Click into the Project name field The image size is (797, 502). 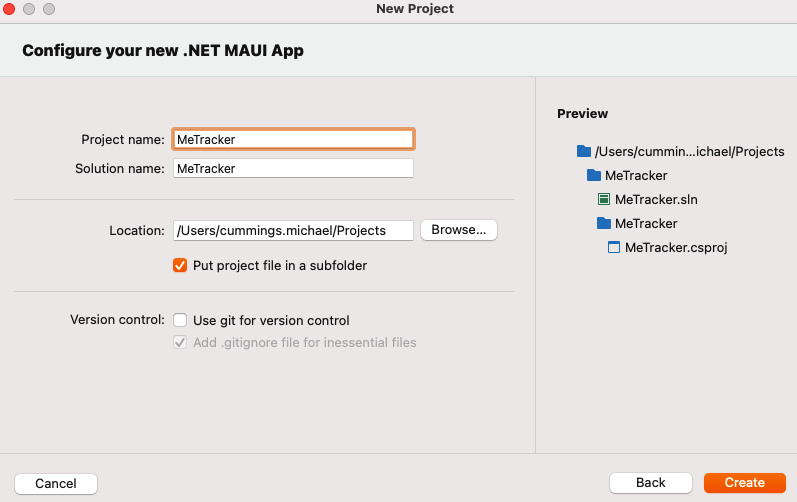(293, 139)
